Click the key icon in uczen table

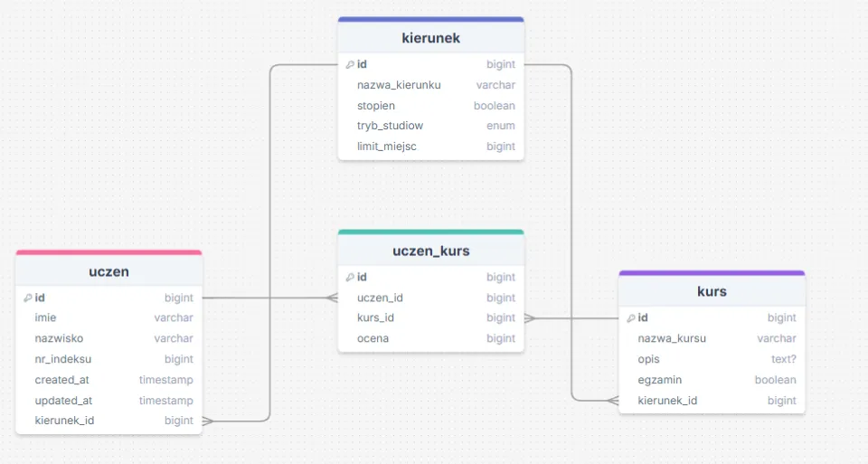(x=28, y=298)
